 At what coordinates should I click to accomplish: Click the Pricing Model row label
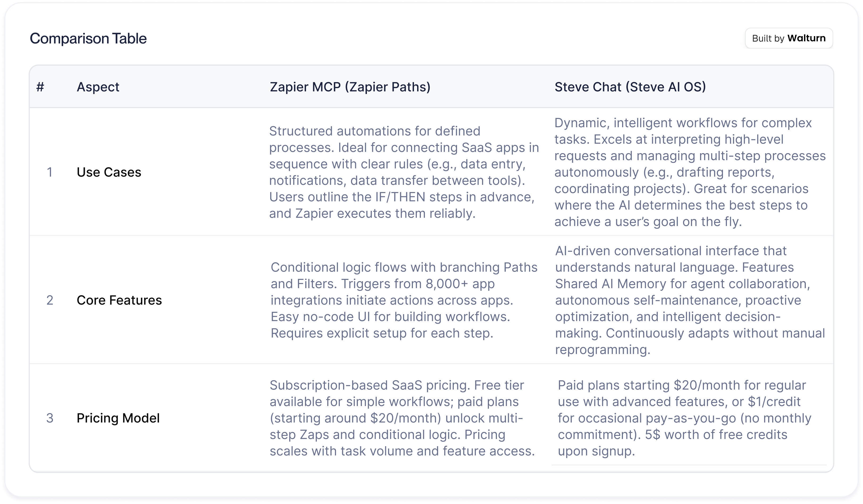[x=118, y=418]
